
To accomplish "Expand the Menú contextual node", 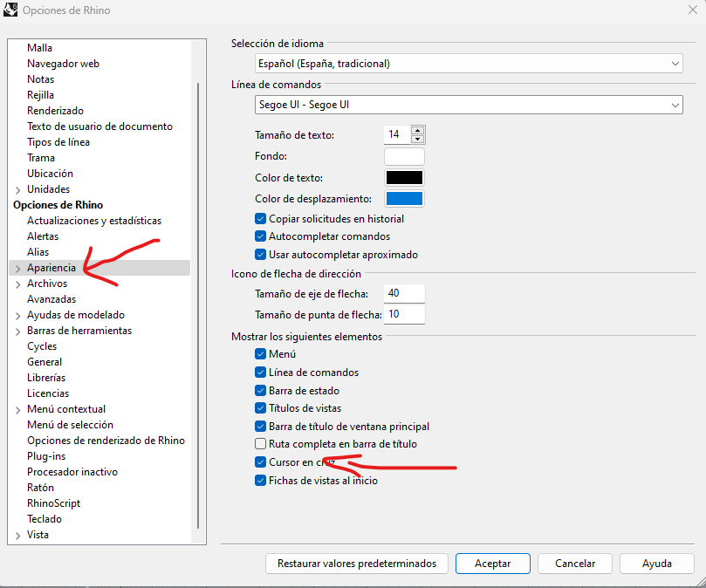I will point(18,410).
